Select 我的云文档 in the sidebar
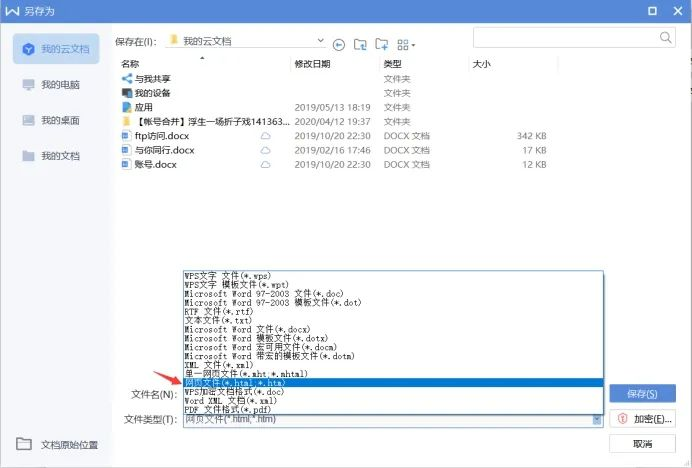This screenshot has width=692, height=468. point(56,49)
